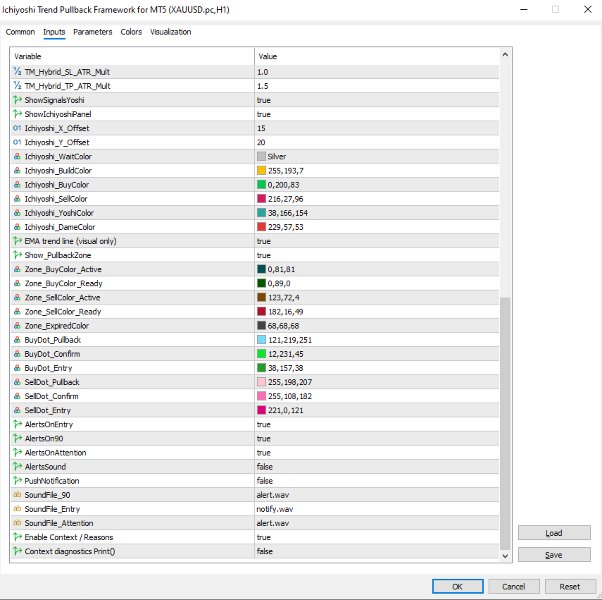This screenshot has width=602, height=600.
Task: Click the Ichiyoshi_WaitColor color-type icon
Action: tap(17, 156)
